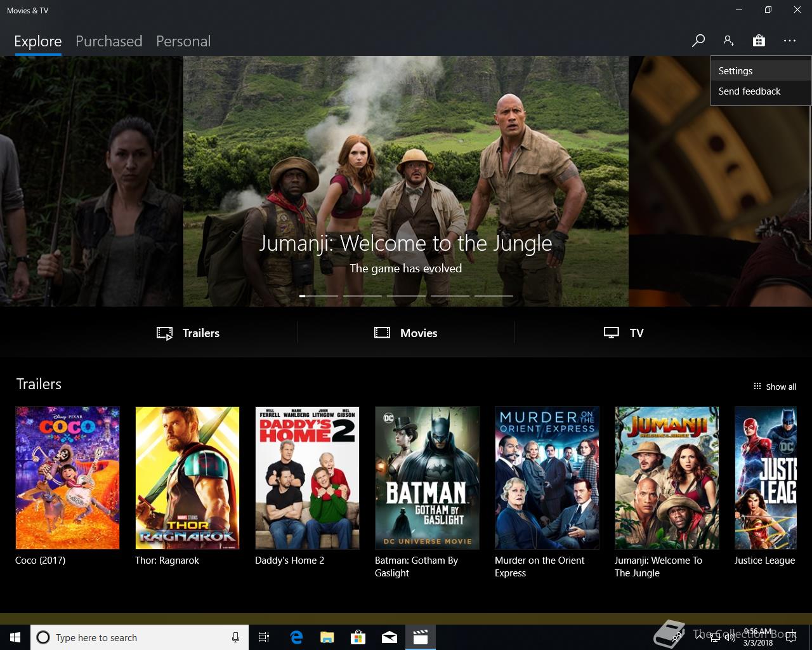The width and height of the screenshot is (812, 650).
Task: Switch to the Purchased tab
Action: coord(108,41)
